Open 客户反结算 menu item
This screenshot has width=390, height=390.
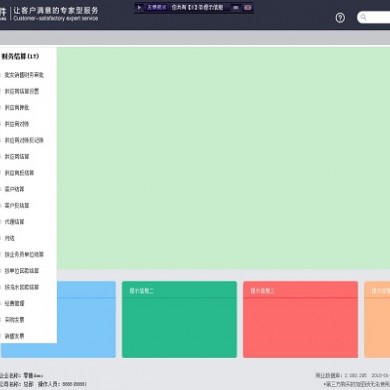(x=17, y=206)
